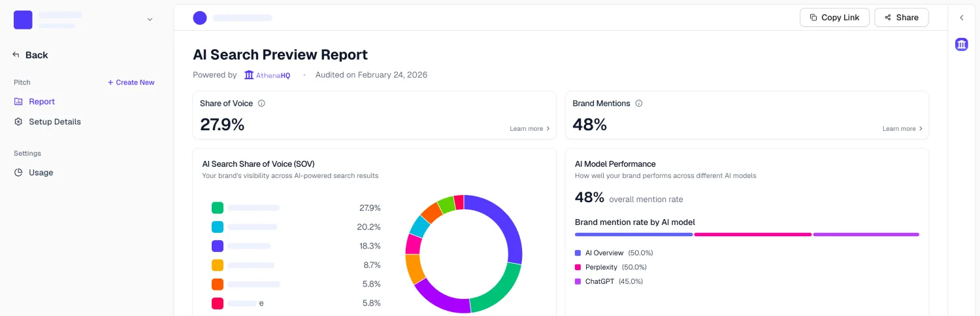Click the round purple avatar in header
The width and height of the screenshot is (980, 316).
click(200, 18)
